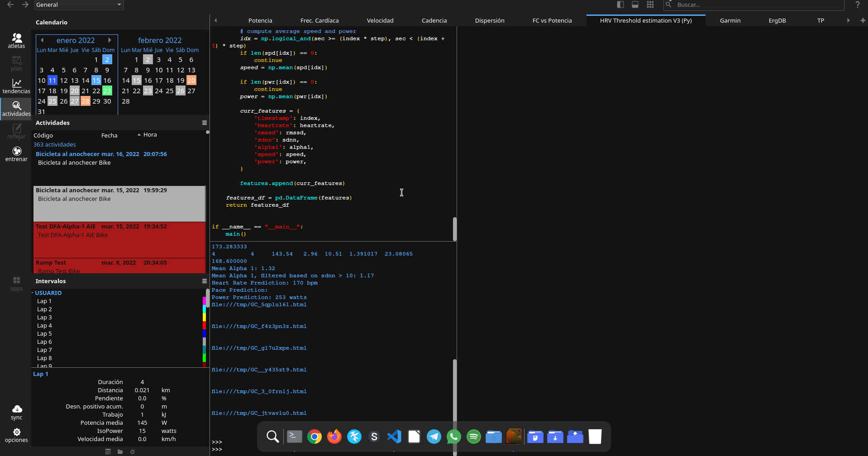Viewport: 868px width, 456px height.
Task: Open the atletas sidebar view
Action: 16,41
